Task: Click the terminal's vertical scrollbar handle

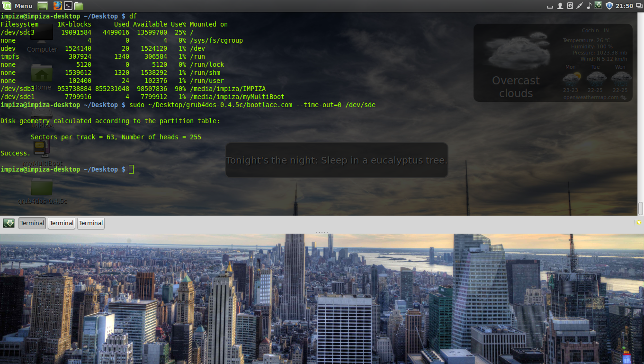Action: [x=641, y=208]
